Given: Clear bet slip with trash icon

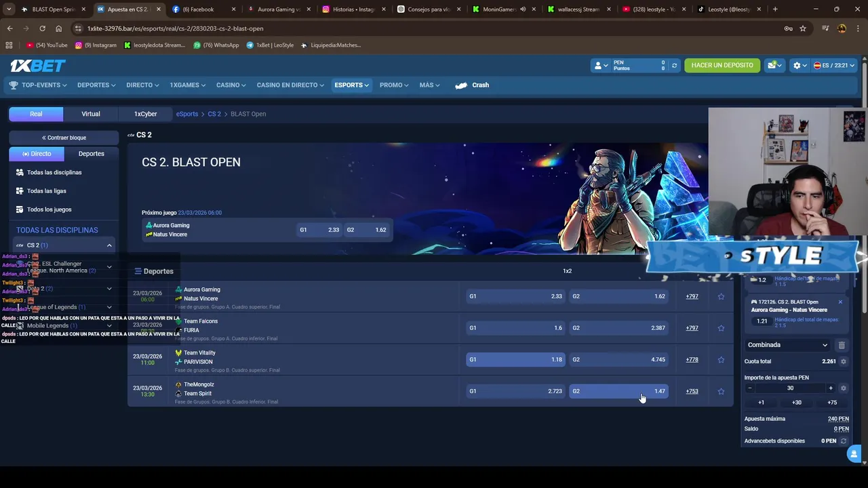Looking at the screenshot, I should (842, 345).
